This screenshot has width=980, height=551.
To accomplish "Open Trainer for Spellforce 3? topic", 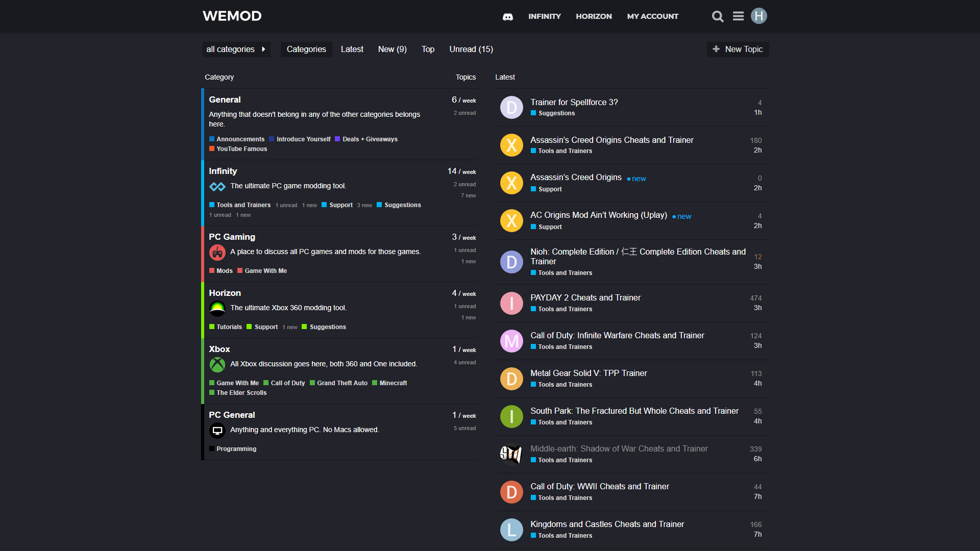I will 574,103.
